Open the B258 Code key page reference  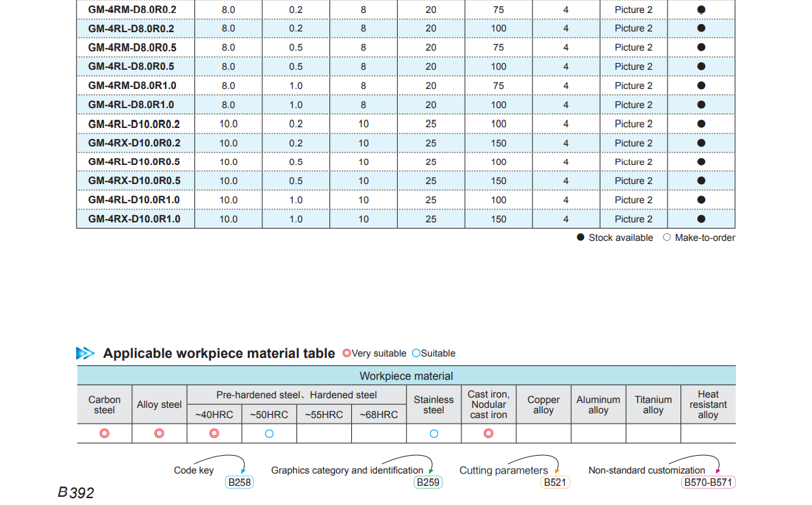[x=240, y=482]
